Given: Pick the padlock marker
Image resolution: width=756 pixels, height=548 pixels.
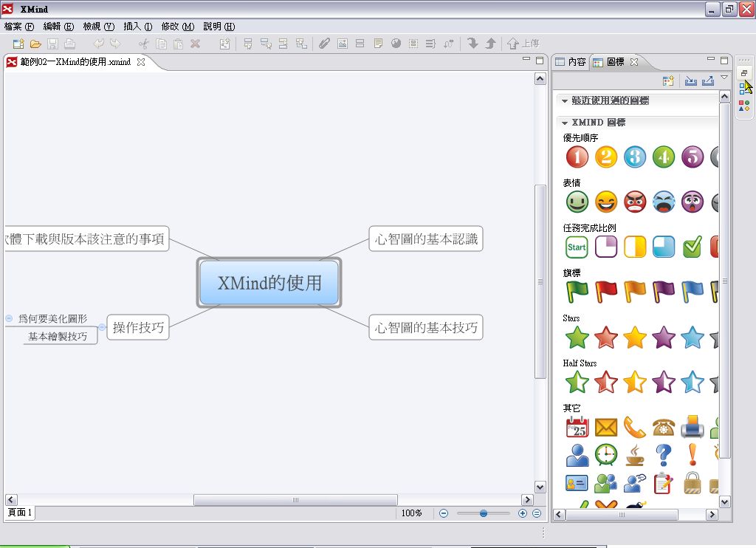Looking at the screenshot, I should coord(693,483).
